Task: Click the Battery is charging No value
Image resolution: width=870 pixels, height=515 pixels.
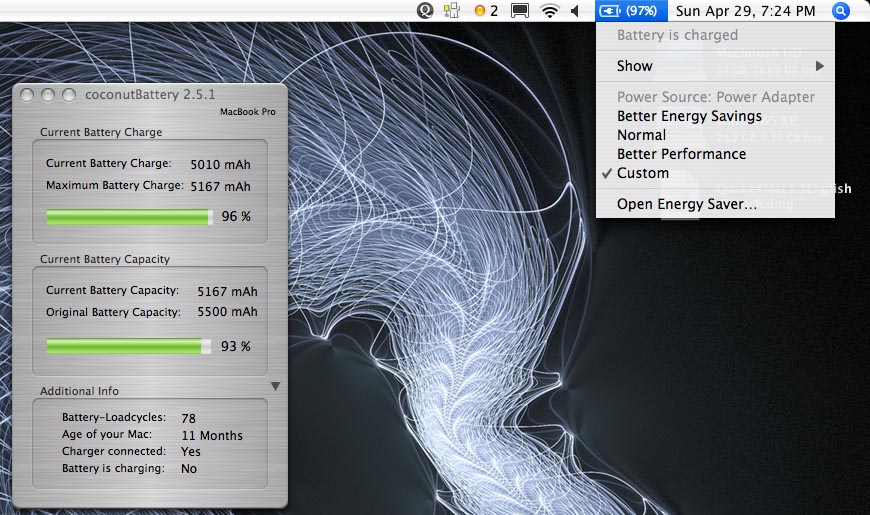Action: point(189,468)
